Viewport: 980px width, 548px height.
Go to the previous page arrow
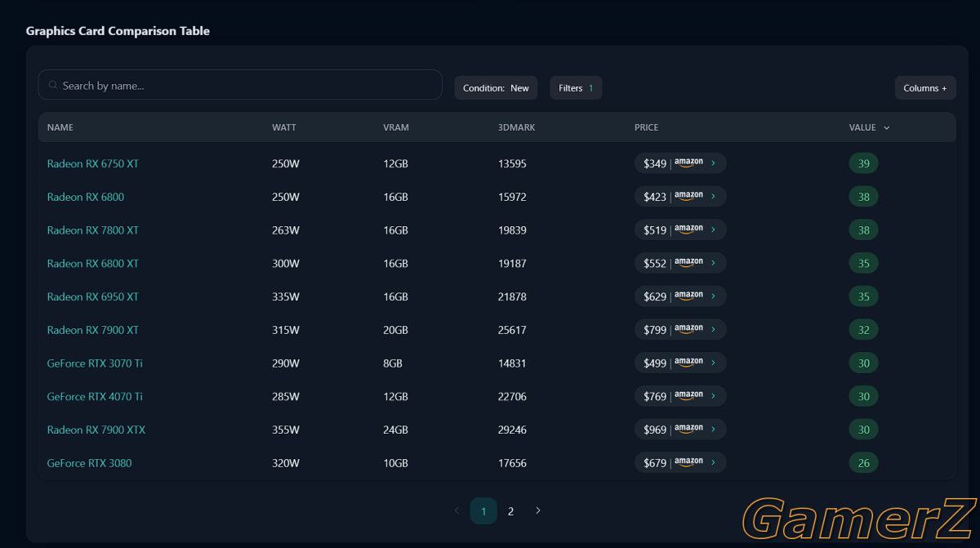pos(457,510)
